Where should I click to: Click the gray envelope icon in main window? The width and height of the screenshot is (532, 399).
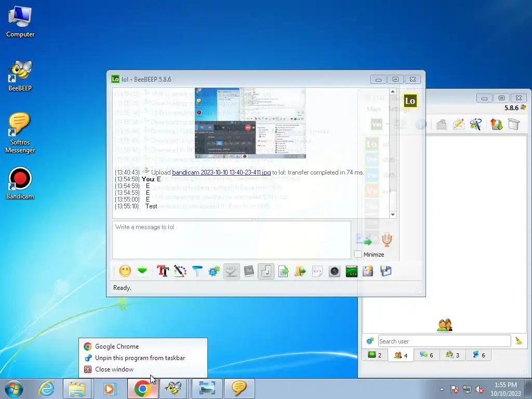pos(441,125)
